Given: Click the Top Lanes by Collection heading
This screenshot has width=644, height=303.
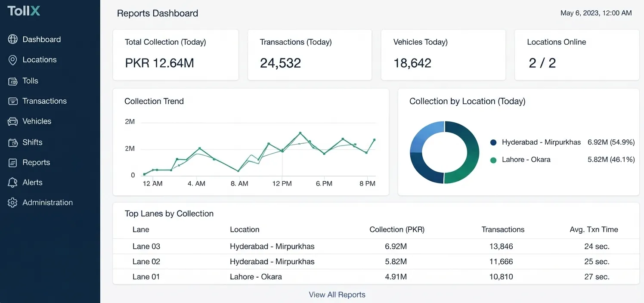Looking at the screenshot, I should point(169,214).
